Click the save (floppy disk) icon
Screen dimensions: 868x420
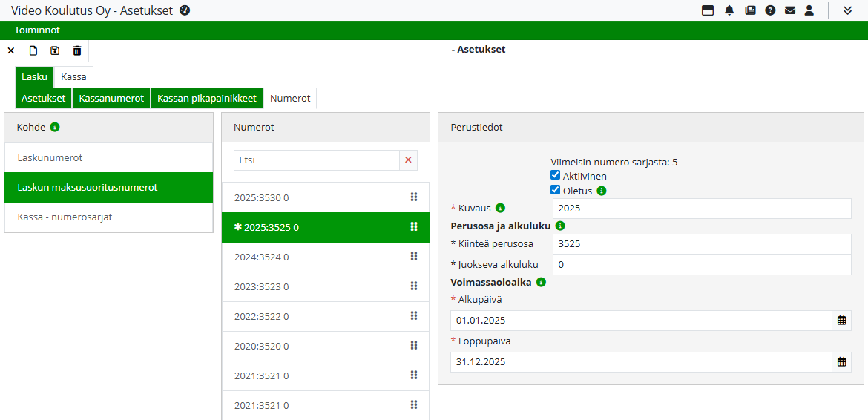pos(55,50)
